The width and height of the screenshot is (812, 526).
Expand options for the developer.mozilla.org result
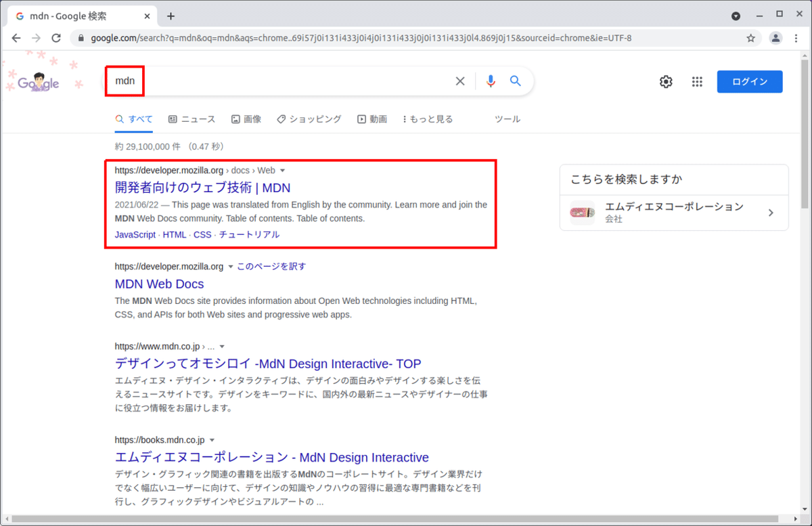[x=282, y=170]
